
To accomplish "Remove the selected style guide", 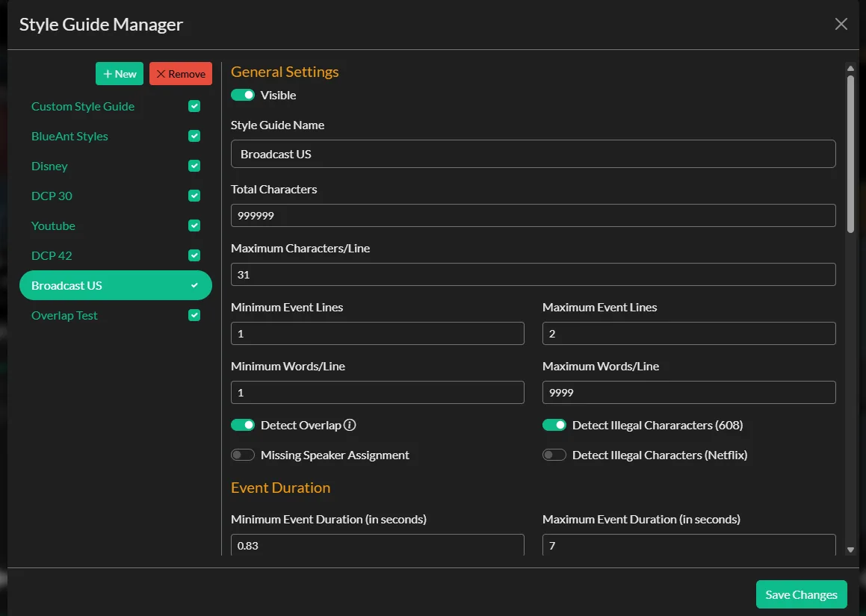I will point(181,73).
